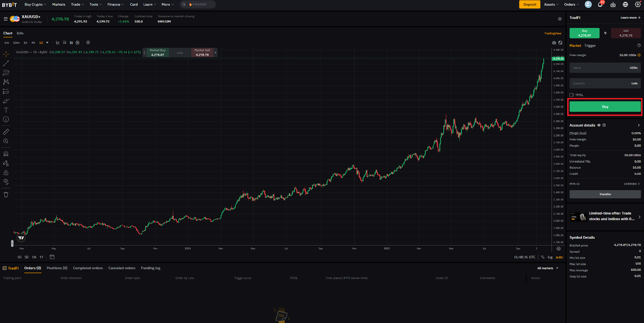Click the download app icon

[613, 4]
